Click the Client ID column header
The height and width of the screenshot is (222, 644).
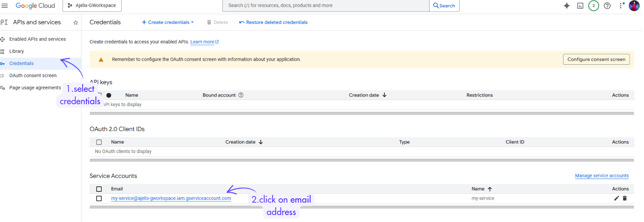(515, 142)
